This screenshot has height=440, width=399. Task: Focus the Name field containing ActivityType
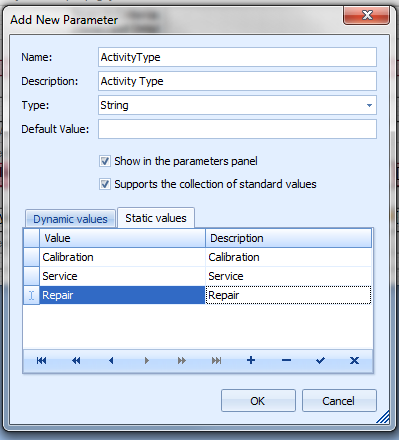click(237, 57)
